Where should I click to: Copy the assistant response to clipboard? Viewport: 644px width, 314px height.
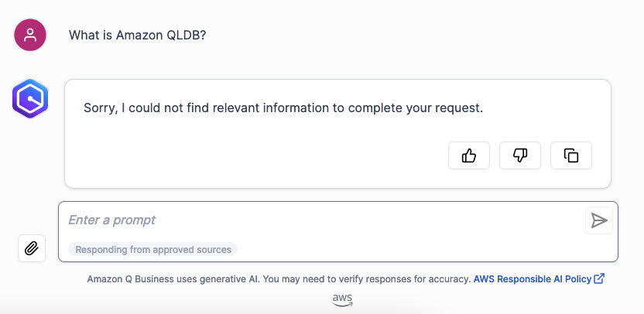point(571,155)
